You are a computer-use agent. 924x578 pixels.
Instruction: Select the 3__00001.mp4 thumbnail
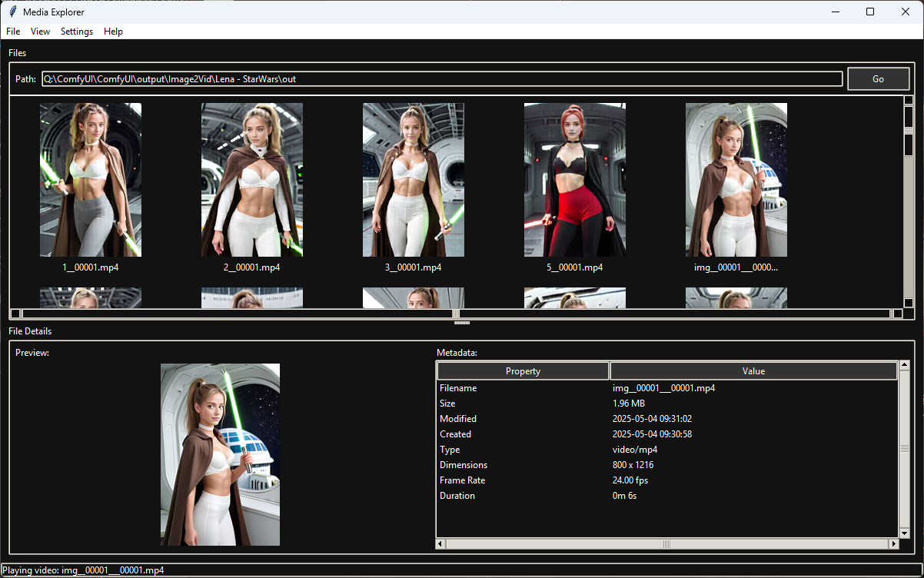(x=414, y=180)
